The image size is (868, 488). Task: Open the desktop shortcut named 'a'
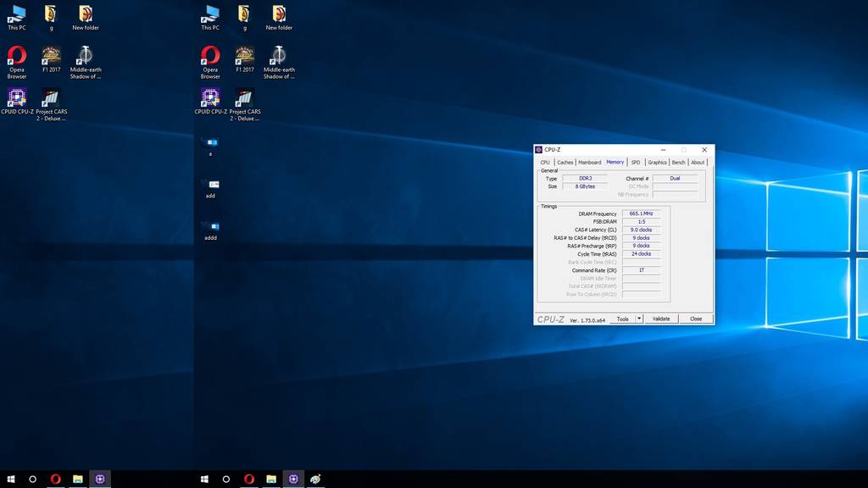pos(210,142)
